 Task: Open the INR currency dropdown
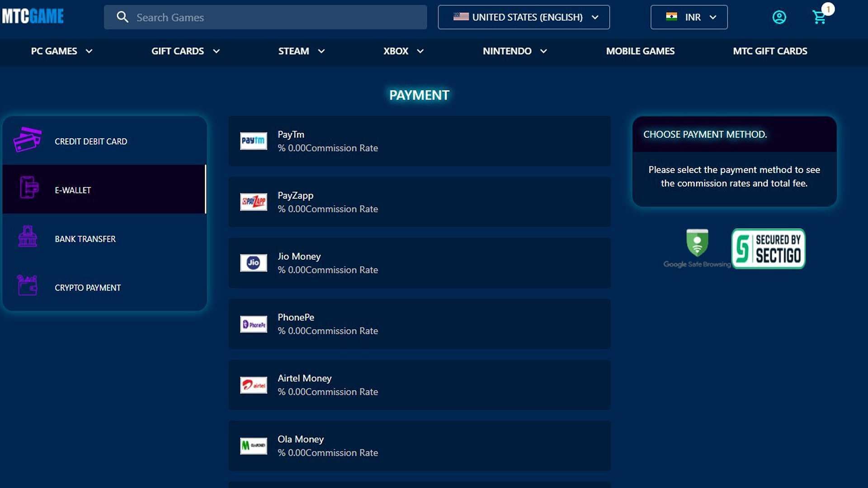(689, 17)
